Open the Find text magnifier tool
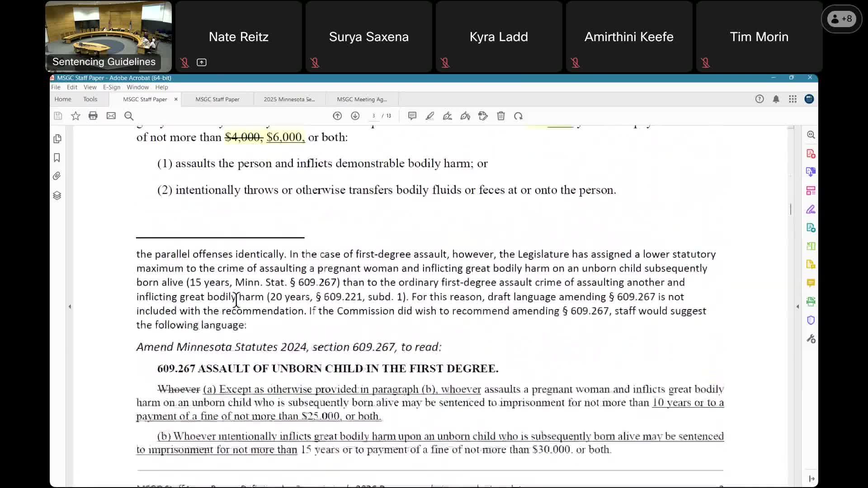Screen dimensions: 868x488 click(129, 116)
